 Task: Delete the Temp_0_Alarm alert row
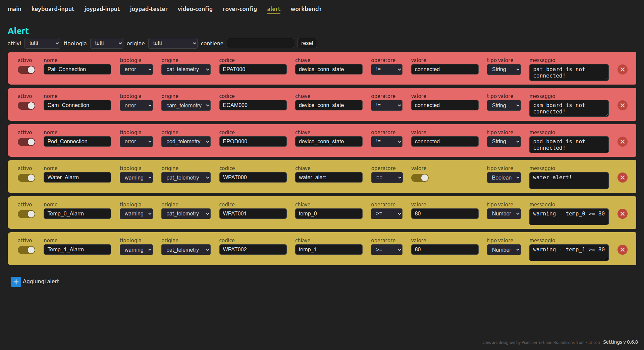click(x=622, y=214)
